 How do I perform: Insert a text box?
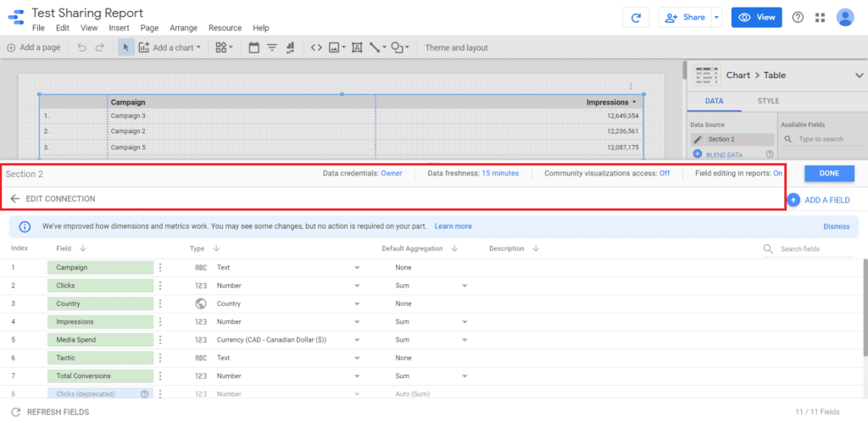(357, 47)
